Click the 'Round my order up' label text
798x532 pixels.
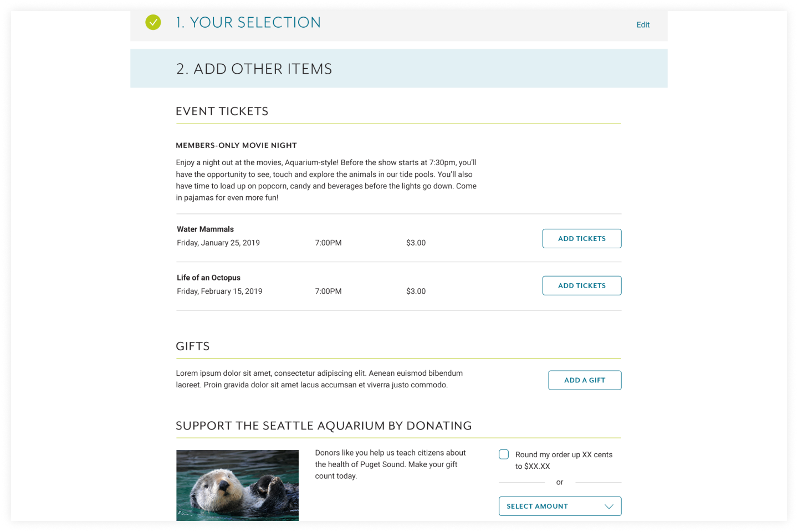point(564,455)
